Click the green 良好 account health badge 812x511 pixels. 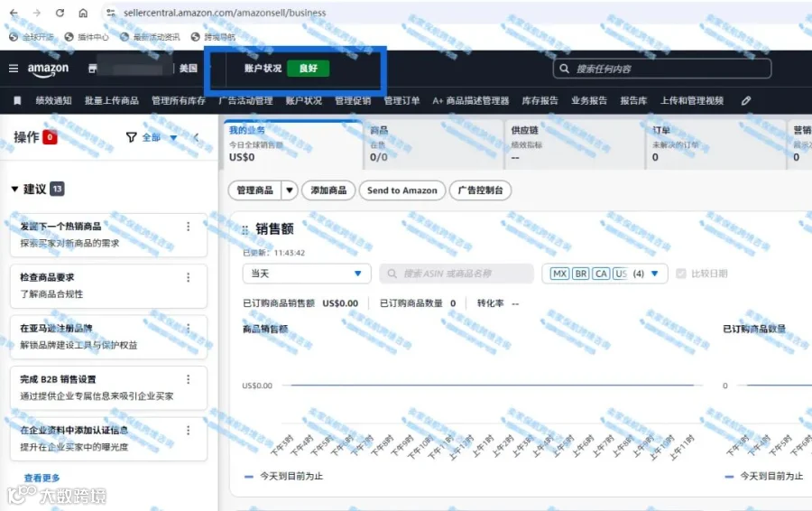[x=309, y=69]
